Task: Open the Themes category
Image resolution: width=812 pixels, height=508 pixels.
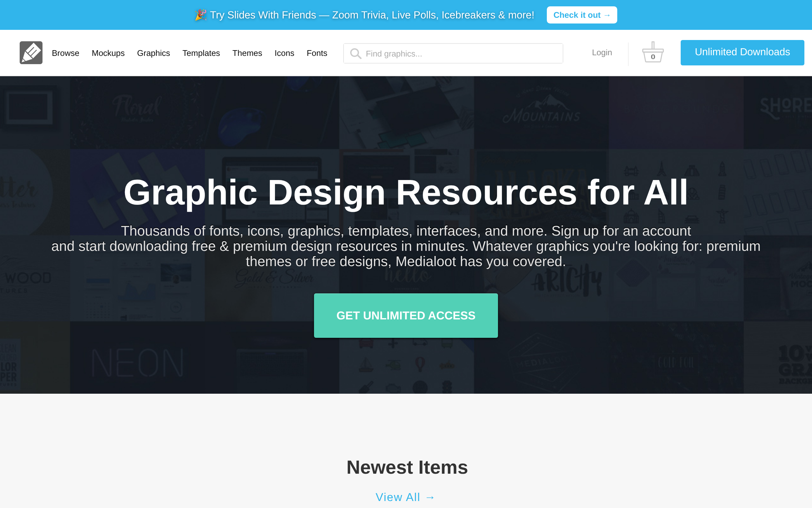Action: coord(247,53)
